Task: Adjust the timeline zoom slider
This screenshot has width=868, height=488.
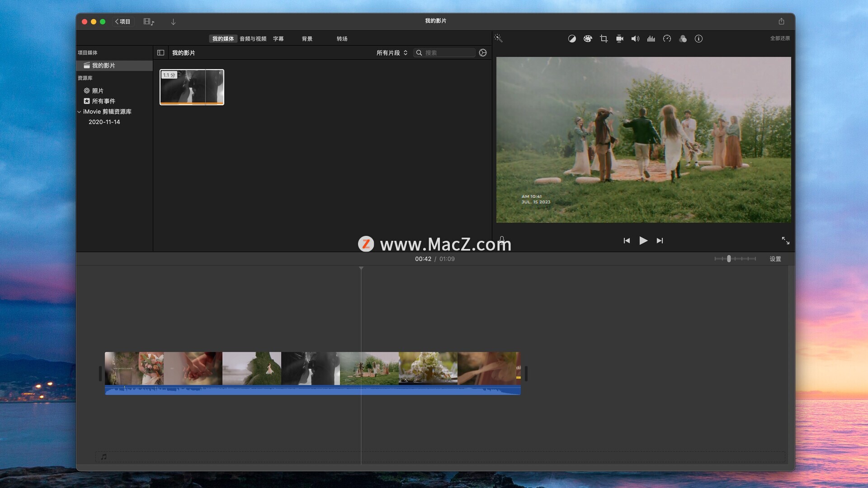Action: click(729, 259)
